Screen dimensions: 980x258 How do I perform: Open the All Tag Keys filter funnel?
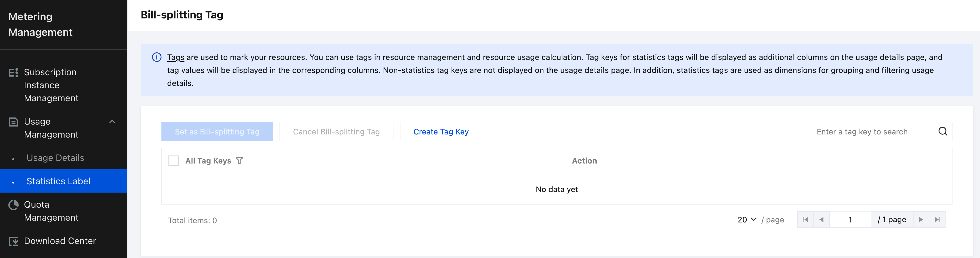point(239,161)
